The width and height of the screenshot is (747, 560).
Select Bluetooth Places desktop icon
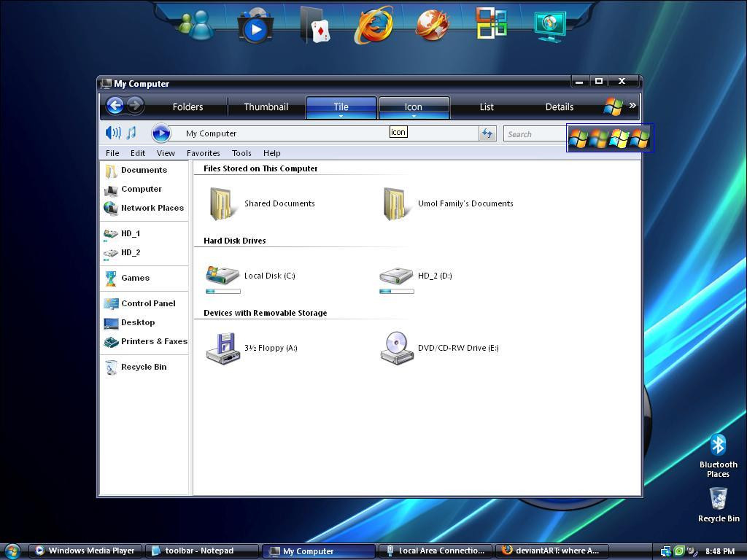coord(718,456)
